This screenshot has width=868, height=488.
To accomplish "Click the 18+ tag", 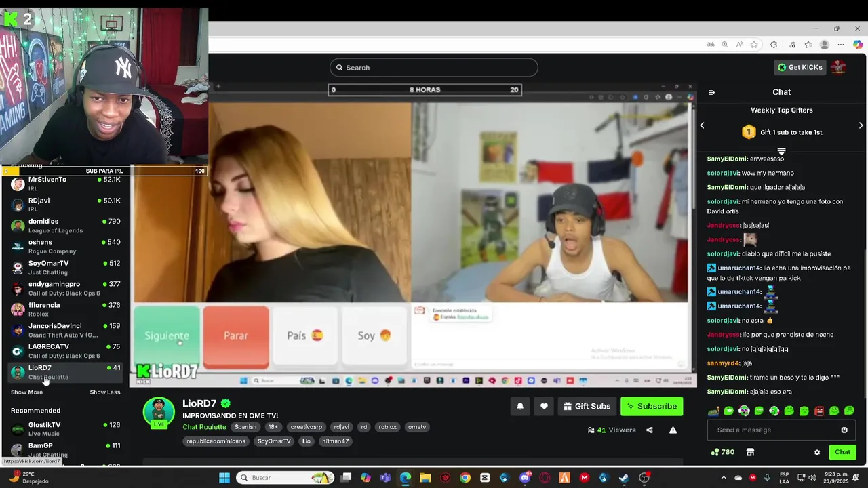I will coord(273,427).
